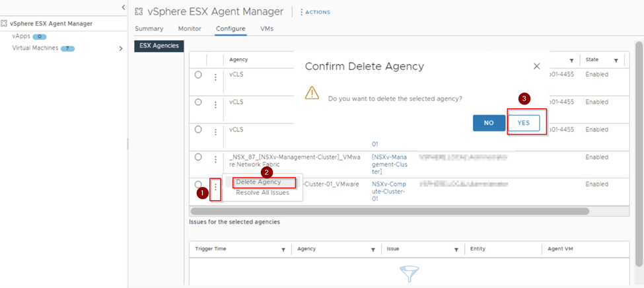Switch to the Monitor tab
Viewport: 644px width, 288px height.
190,29
